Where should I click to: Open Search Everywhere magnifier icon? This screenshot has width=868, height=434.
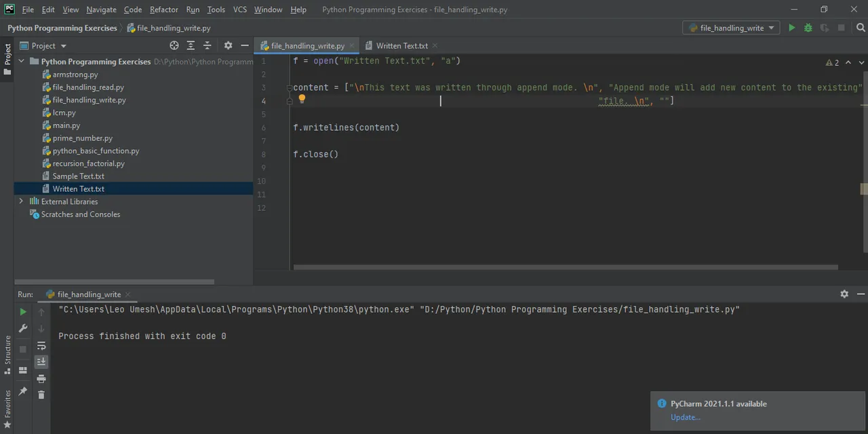point(861,28)
